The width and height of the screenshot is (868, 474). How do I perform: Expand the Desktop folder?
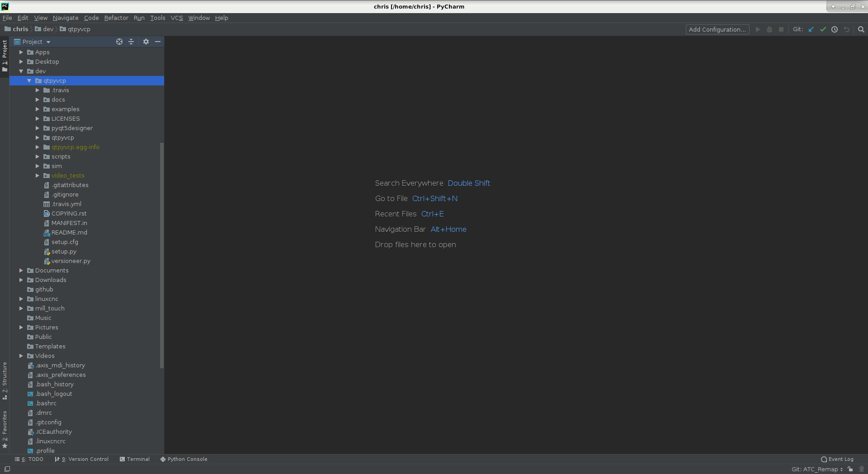(21, 62)
